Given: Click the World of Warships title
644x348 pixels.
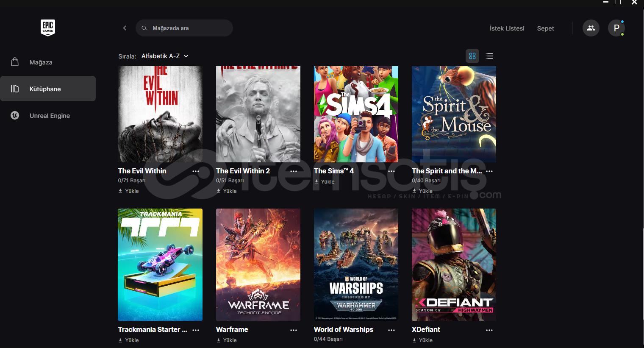Looking at the screenshot, I should pos(344,329).
